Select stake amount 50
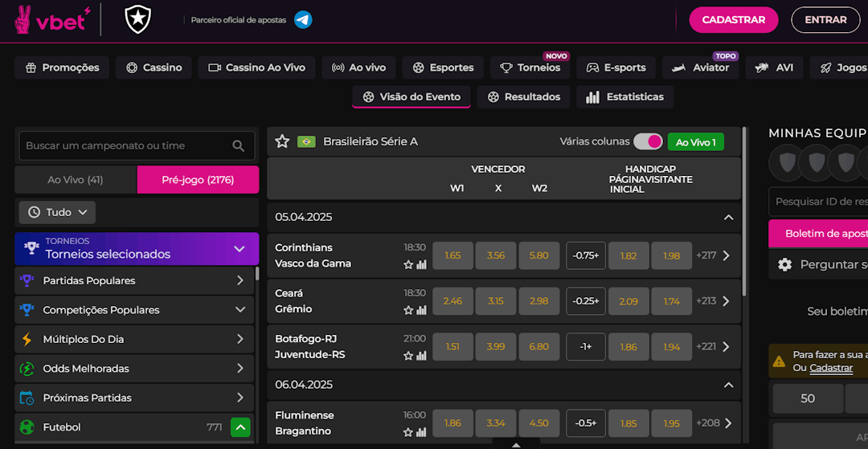 pos(808,398)
